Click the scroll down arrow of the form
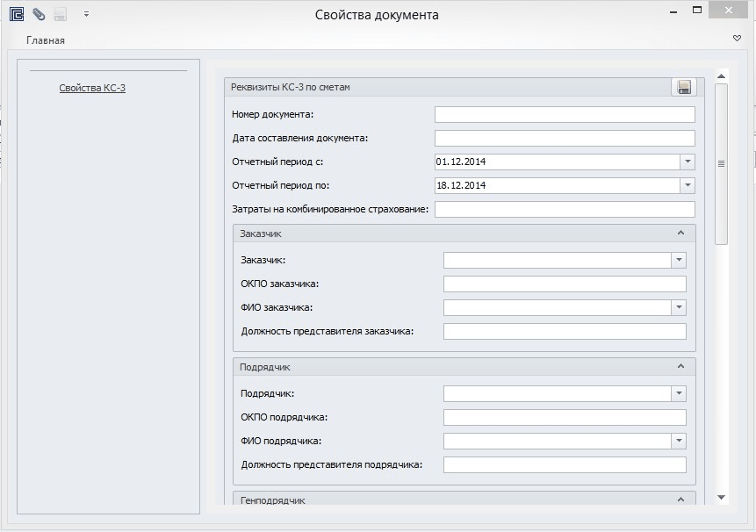Viewport: 756px width, 532px height. click(722, 498)
